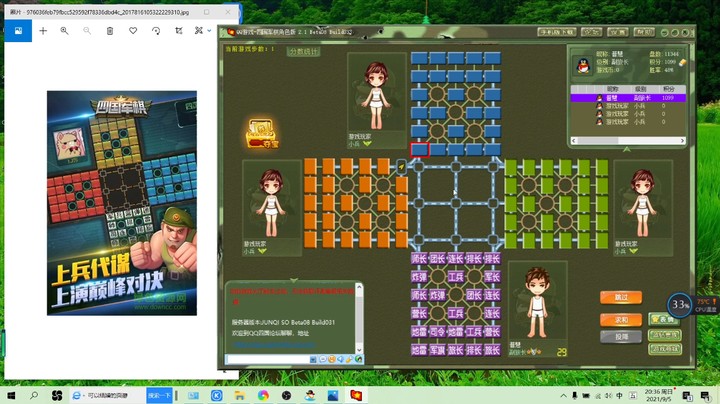Image resolution: width=720 pixels, height=404 pixels.
Task: Click the 中 input method tray indicator
Action: point(619,395)
